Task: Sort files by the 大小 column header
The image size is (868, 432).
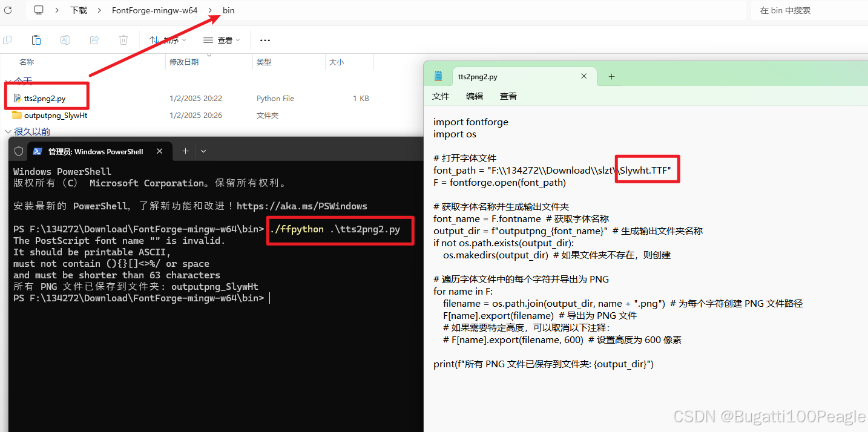Action: click(x=337, y=62)
